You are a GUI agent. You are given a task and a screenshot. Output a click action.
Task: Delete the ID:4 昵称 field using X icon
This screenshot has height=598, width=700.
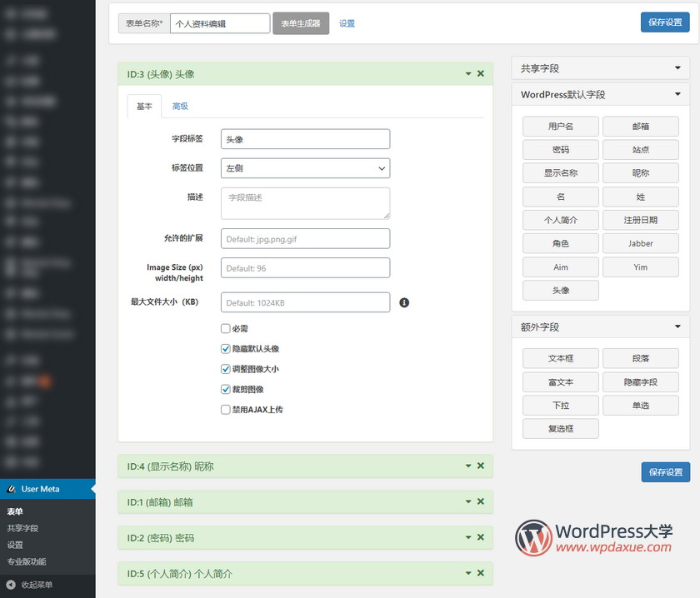click(480, 466)
